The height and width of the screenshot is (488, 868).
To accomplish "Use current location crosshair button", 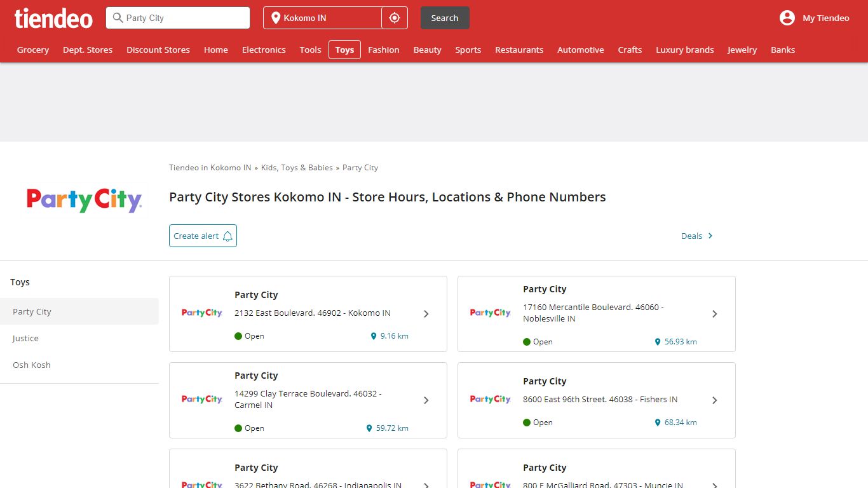I will [x=395, y=18].
